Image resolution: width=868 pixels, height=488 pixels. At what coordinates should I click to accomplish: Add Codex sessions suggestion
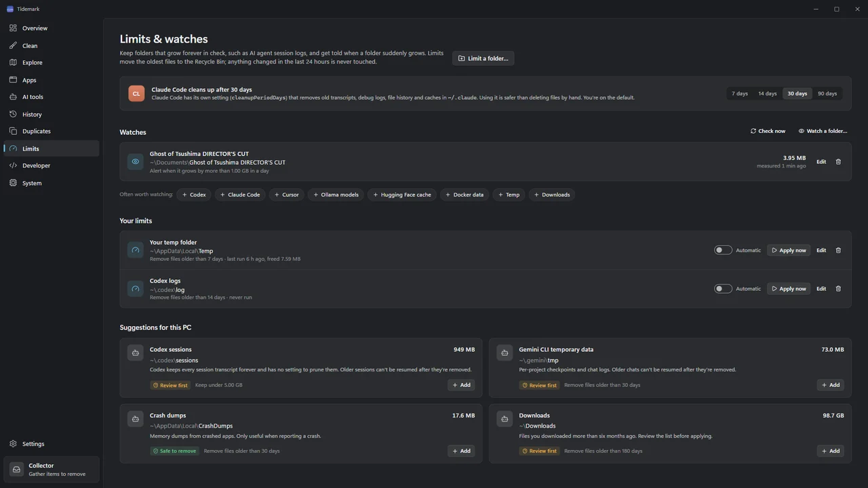coord(461,385)
